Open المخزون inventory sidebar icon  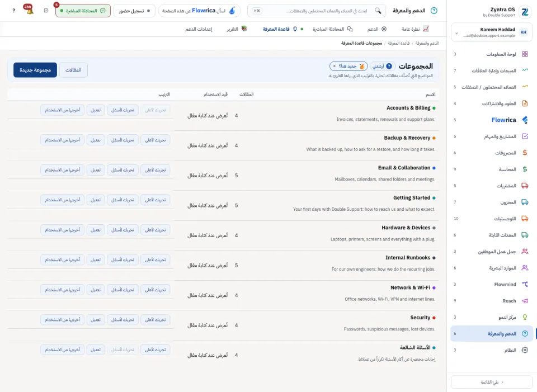(x=525, y=202)
